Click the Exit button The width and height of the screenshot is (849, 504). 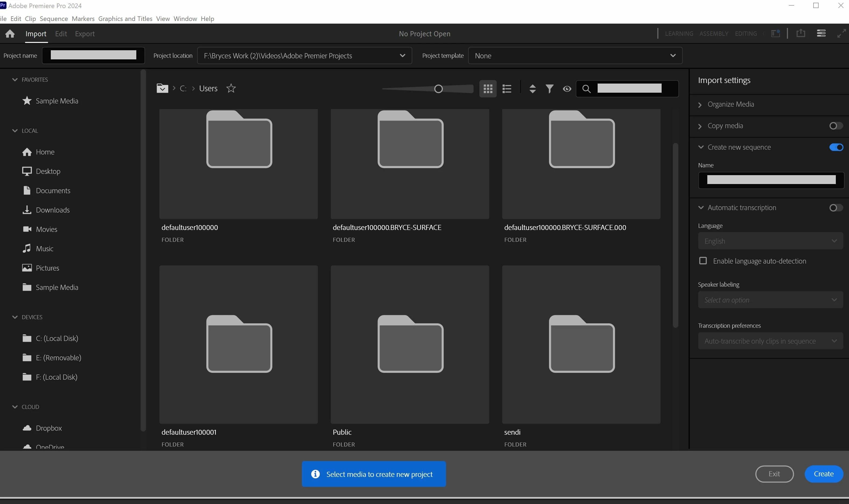point(774,474)
